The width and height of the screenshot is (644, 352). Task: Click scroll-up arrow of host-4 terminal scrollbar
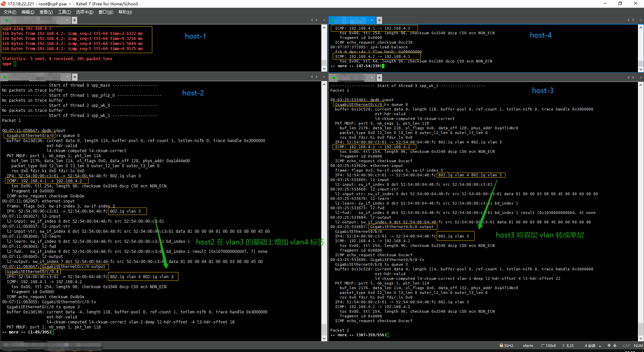click(641, 28)
